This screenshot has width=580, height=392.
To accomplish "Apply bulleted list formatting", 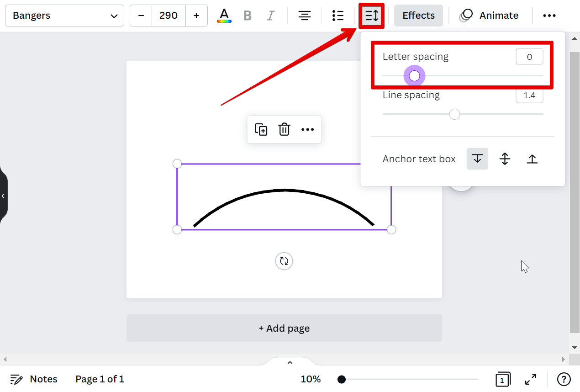I will (338, 16).
